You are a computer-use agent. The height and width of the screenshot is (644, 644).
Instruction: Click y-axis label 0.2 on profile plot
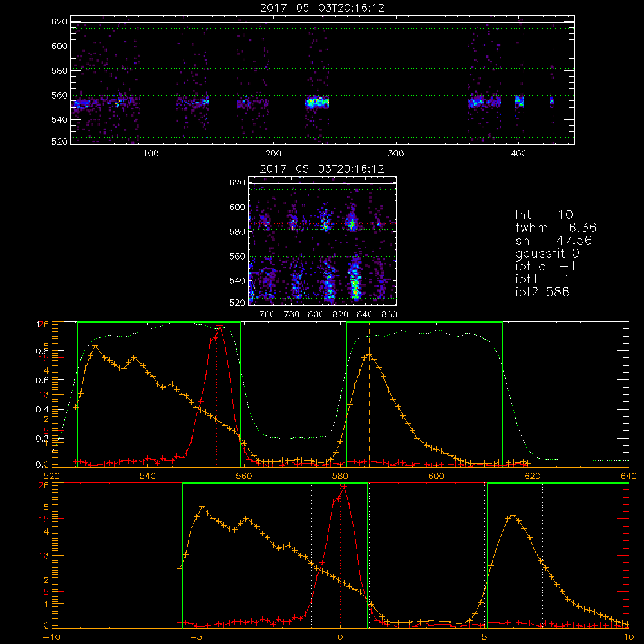point(43,438)
